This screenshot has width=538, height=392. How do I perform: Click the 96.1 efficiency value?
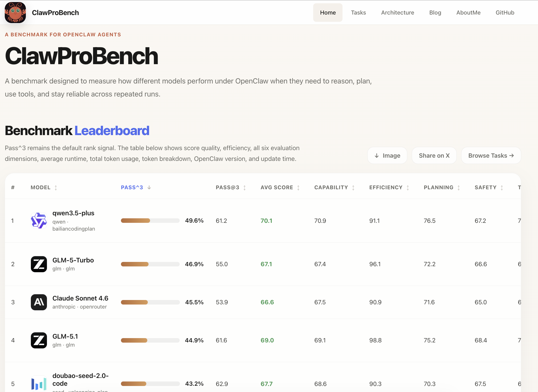pos(375,264)
